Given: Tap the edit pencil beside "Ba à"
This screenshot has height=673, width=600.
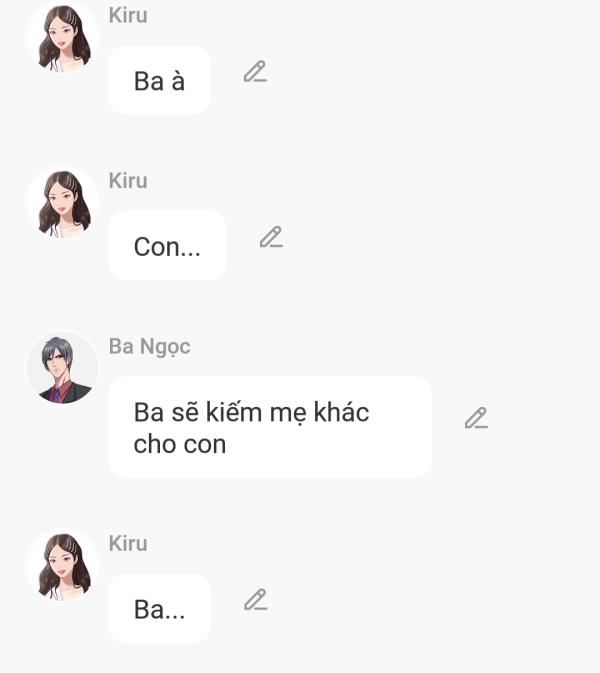Looking at the screenshot, I should coord(255,72).
